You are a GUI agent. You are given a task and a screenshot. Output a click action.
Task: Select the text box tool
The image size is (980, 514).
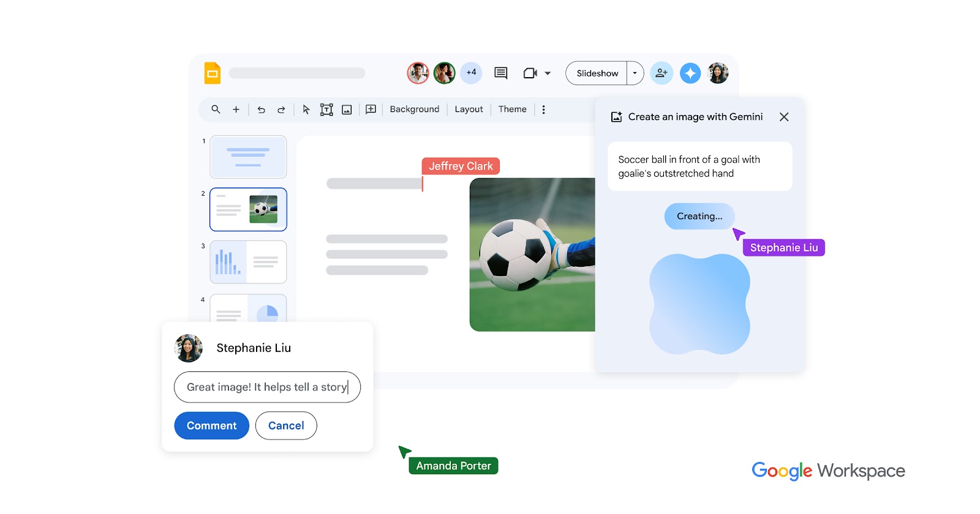[326, 110]
